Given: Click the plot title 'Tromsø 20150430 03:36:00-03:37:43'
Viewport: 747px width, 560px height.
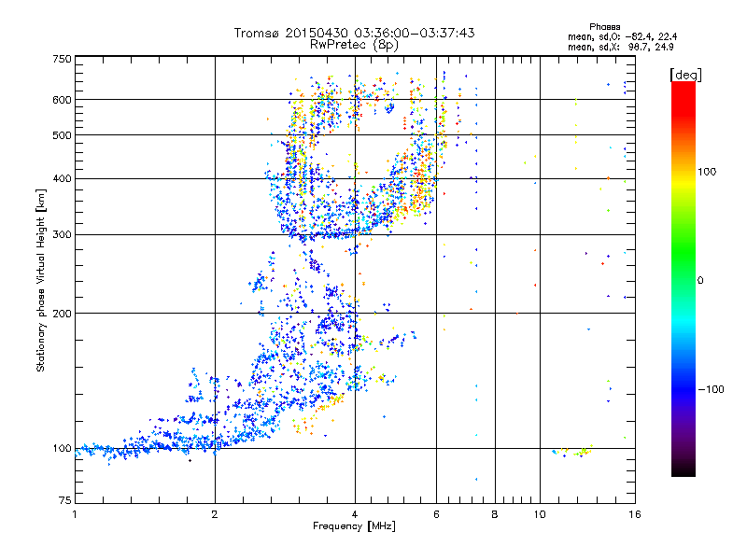Looking at the screenshot, I should (x=354, y=33).
